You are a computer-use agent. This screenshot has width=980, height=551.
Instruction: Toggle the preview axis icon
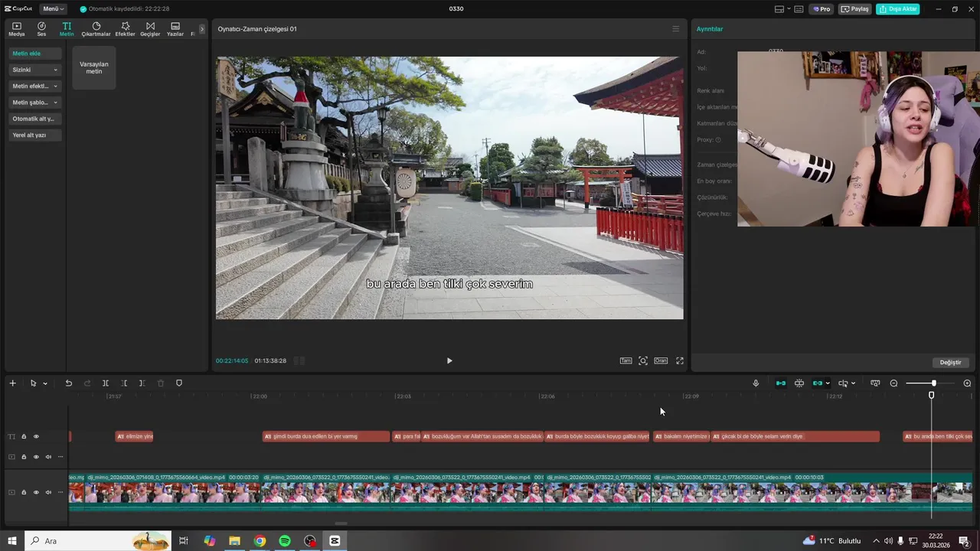click(x=843, y=383)
